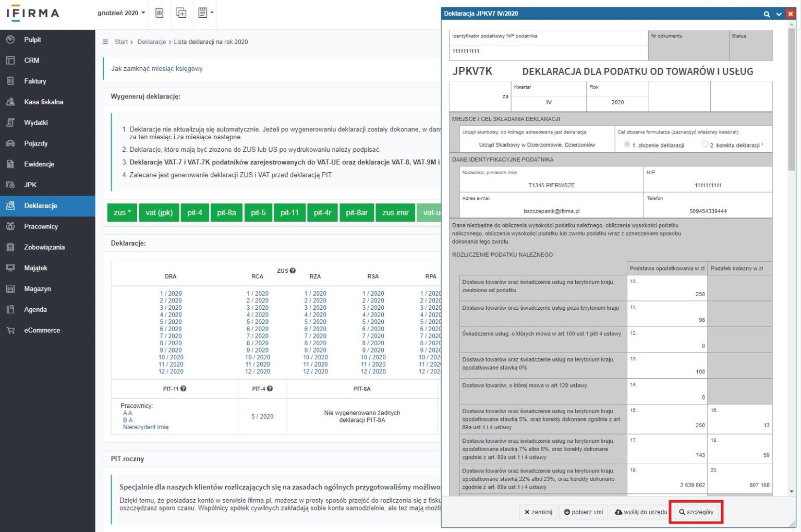Open RZA declaration 9 / 2020
Image resolution: width=801 pixels, height=532 pixels.
click(315, 350)
